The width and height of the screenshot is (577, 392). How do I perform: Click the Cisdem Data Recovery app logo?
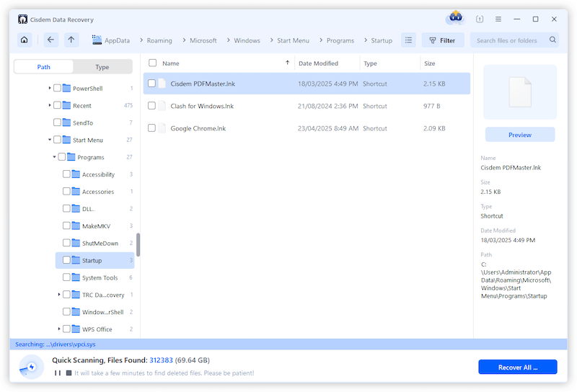pyautogui.click(x=22, y=19)
